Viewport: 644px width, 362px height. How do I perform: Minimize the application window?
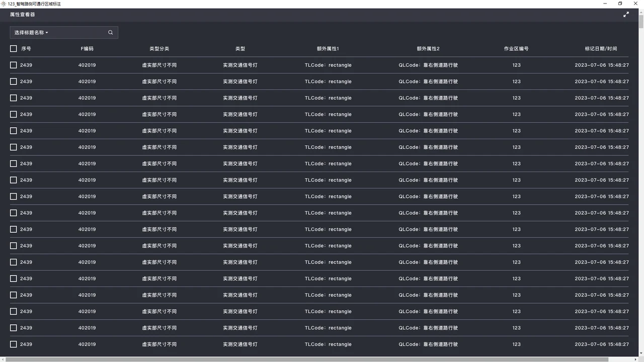click(x=606, y=4)
